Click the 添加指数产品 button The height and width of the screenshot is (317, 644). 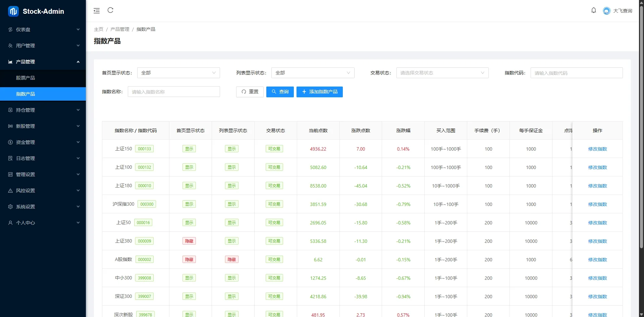click(x=319, y=92)
